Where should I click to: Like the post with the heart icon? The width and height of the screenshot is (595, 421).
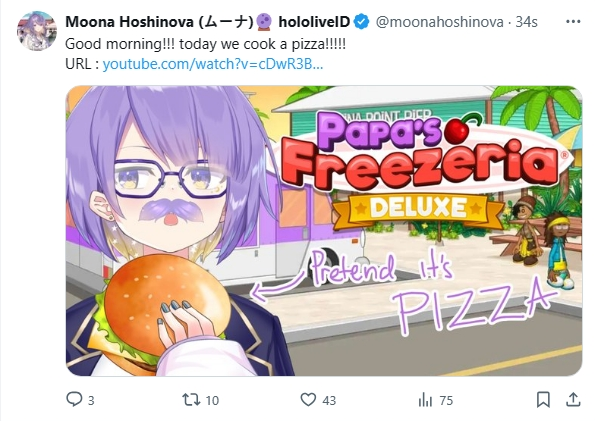point(308,400)
